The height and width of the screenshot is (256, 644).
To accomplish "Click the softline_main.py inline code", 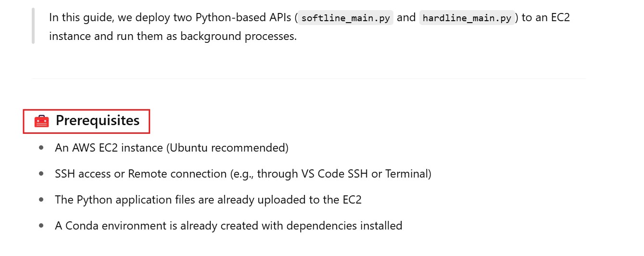I will (x=345, y=19).
